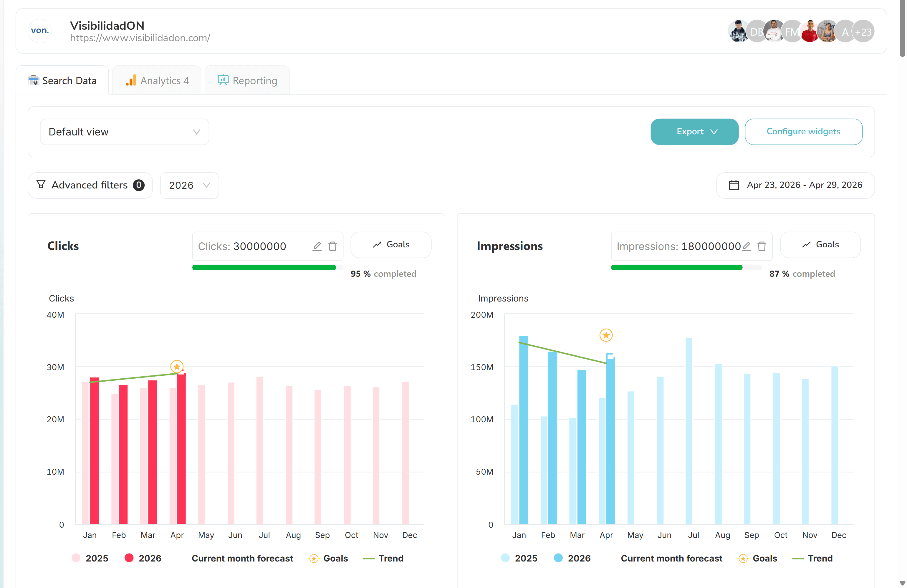
Task: Click the Goals button in the Clicks panel
Action: click(391, 245)
